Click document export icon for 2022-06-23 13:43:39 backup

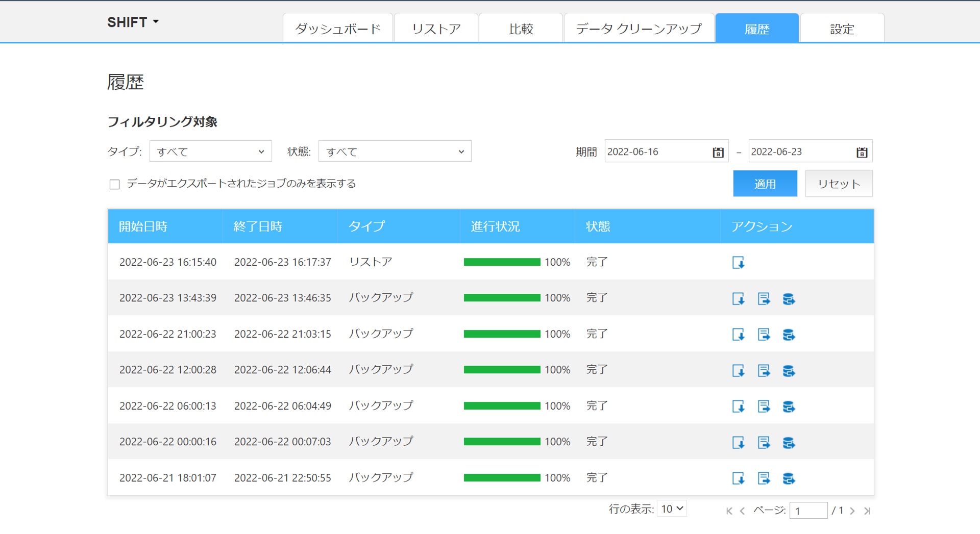[764, 298]
